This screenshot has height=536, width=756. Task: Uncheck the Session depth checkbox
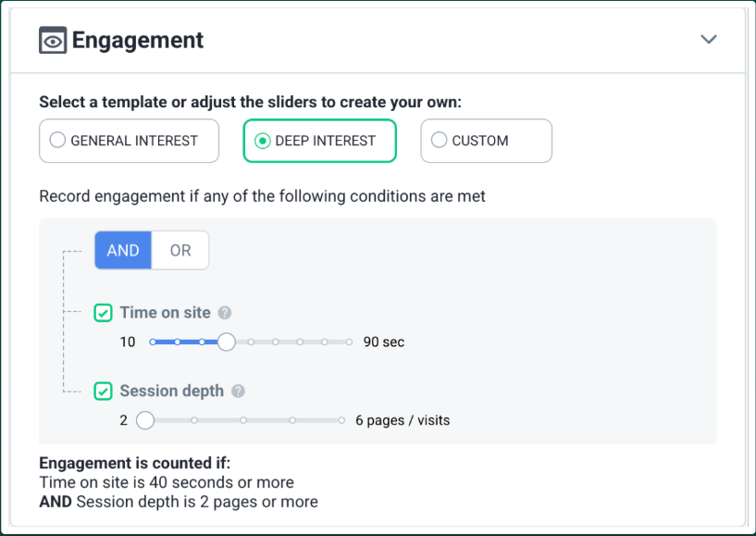pos(104,392)
